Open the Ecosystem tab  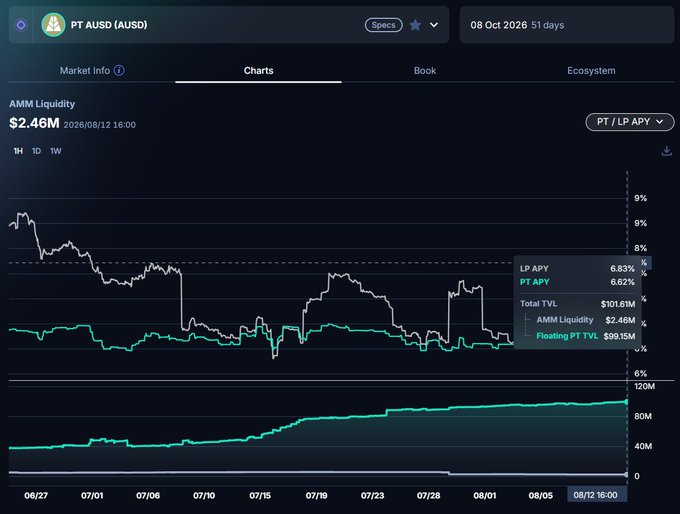(x=591, y=71)
